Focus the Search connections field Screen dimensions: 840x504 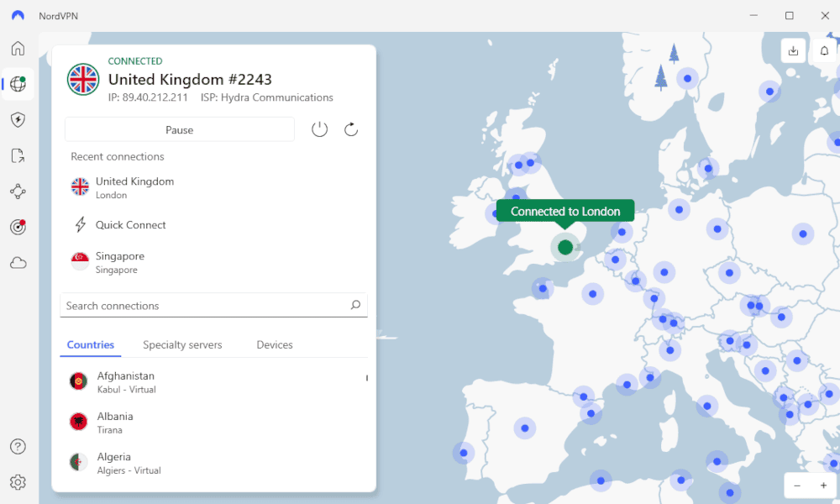pos(213,305)
